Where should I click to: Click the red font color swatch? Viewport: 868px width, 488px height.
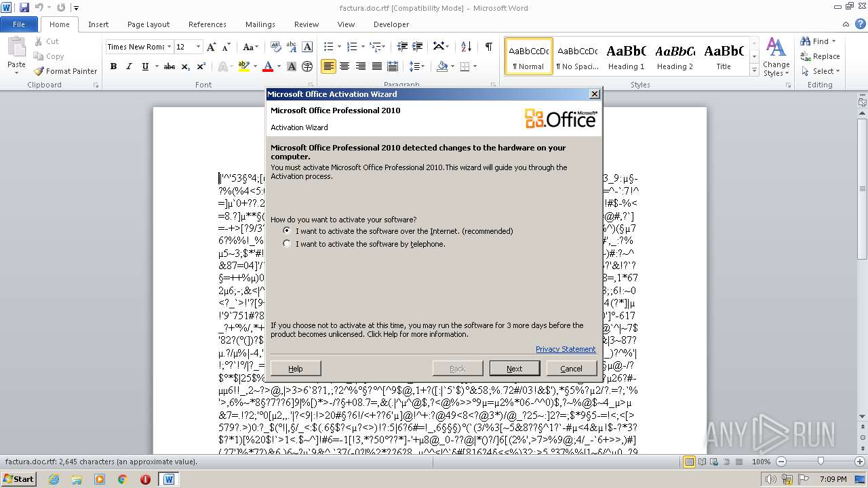click(267, 66)
